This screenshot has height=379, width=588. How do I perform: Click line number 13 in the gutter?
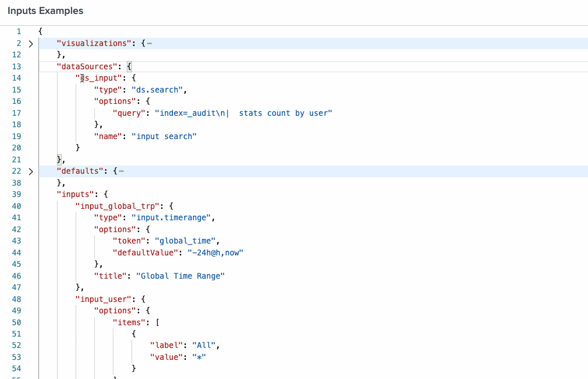pyautogui.click(x=16, y=66)
